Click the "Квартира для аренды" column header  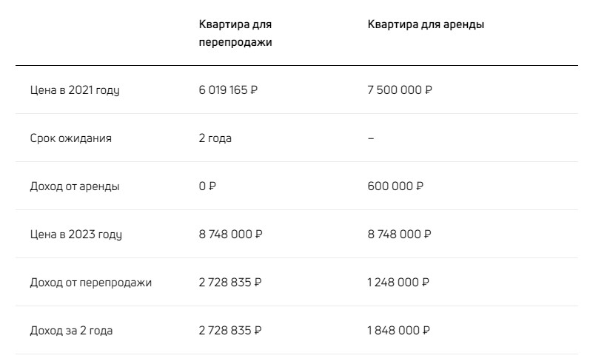(x=426, y=24)
